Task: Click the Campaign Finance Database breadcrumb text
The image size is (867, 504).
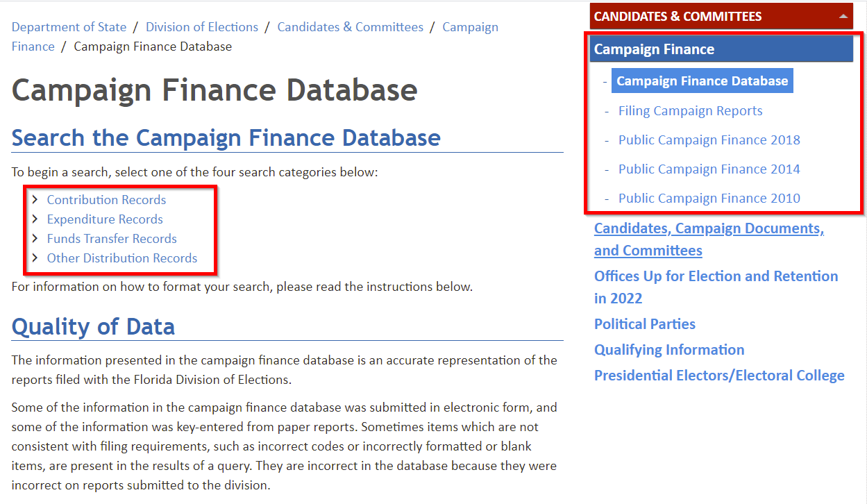Action: (x=153, y=47)
